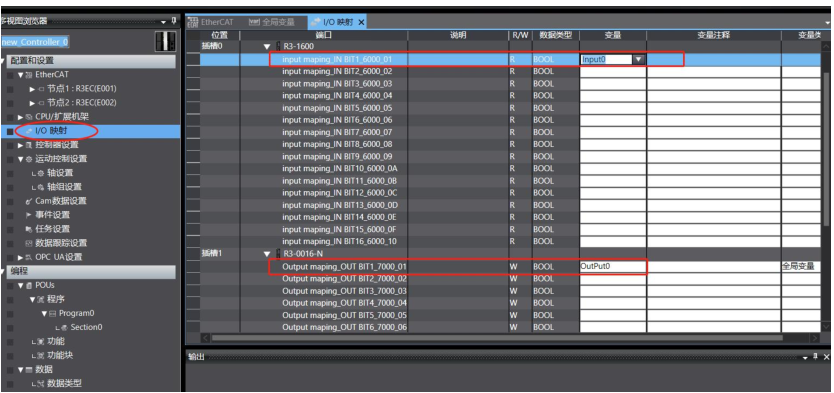The height and width of the screenshot is (393, 834).
Task: Click the 端口 column header
Action: [324, 35]
